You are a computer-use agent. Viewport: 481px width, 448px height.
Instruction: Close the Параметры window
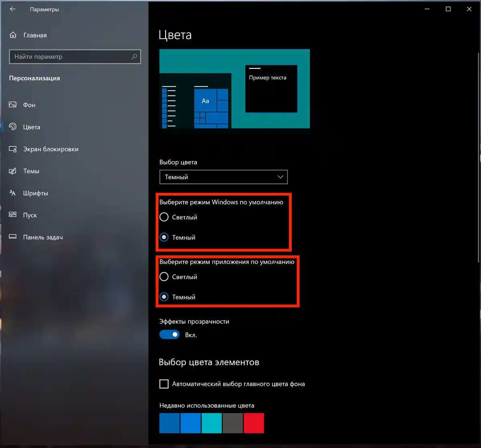coord(469,9)
